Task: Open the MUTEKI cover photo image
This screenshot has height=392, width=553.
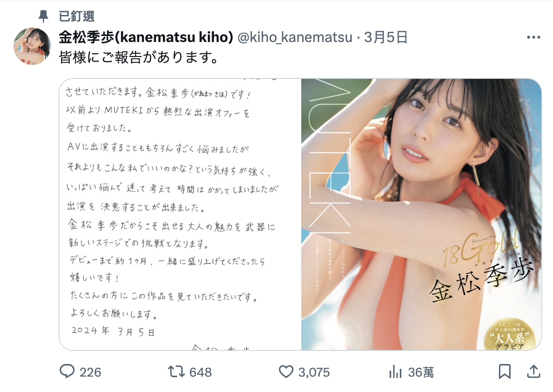Action: point(421,214)
